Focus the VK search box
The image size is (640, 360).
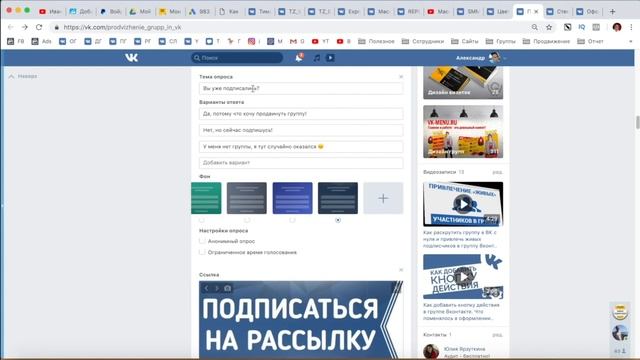pos(237,58)
